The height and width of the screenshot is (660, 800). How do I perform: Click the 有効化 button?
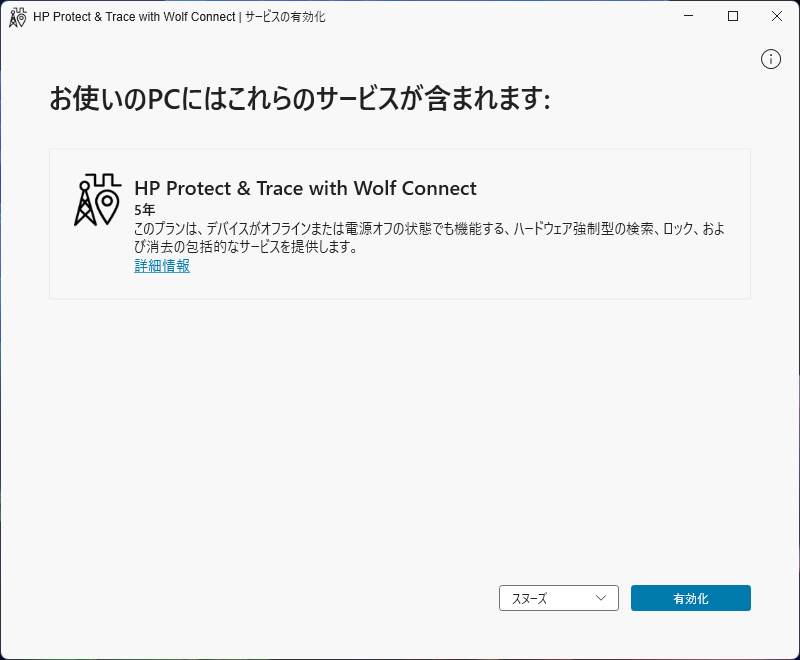[690, 598]
